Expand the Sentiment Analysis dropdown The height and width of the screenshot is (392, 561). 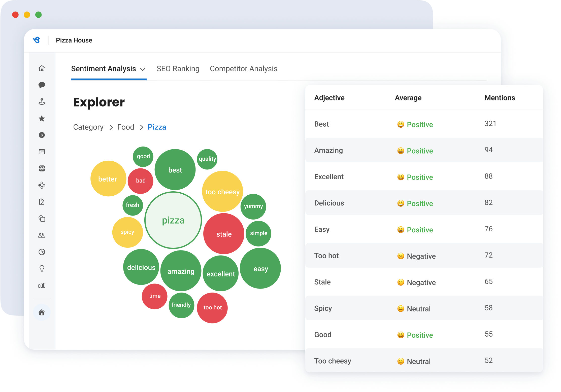click(143, 69)
